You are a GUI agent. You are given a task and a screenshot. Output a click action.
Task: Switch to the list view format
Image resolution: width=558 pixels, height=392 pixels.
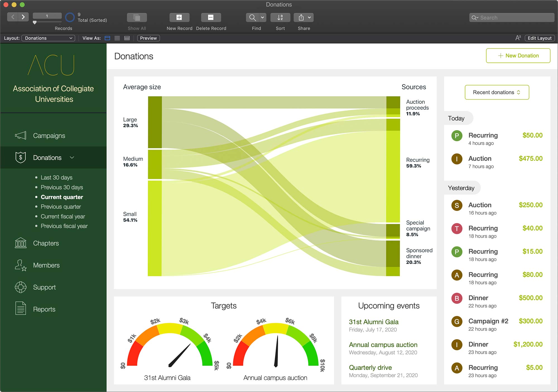(x=118, y=38)
